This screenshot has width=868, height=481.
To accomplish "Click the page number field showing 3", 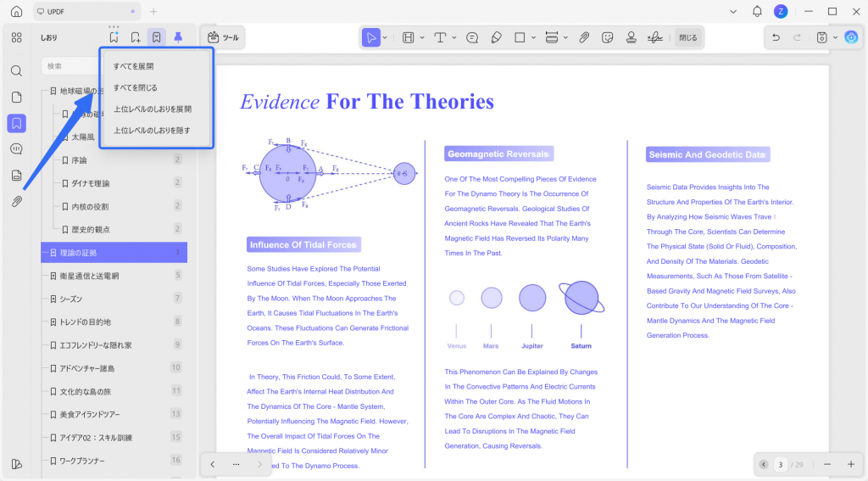I will point(781,464).
